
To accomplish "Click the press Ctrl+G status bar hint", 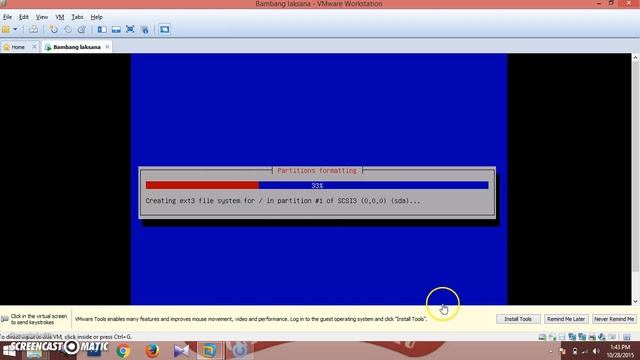I will tap(66, 337).
